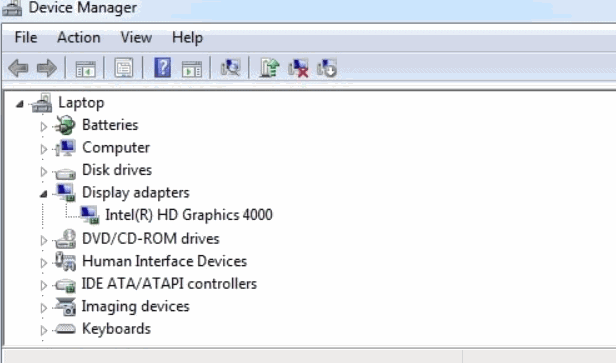The height and width of the screenshot is (363, 616).
Task: Click the Scan for hardware changes icon
Action: click(230, 68)
